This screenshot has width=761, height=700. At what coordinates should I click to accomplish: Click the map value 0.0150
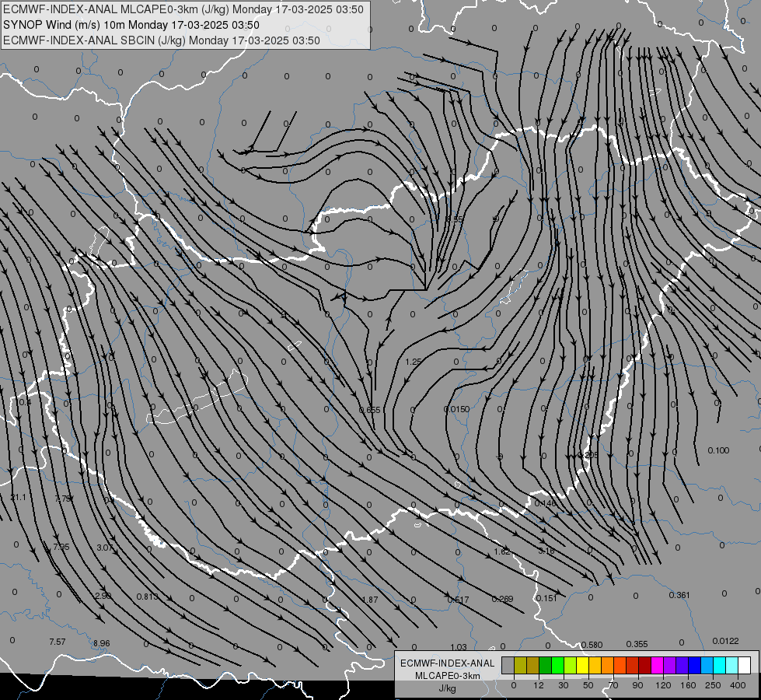(457, 410)
